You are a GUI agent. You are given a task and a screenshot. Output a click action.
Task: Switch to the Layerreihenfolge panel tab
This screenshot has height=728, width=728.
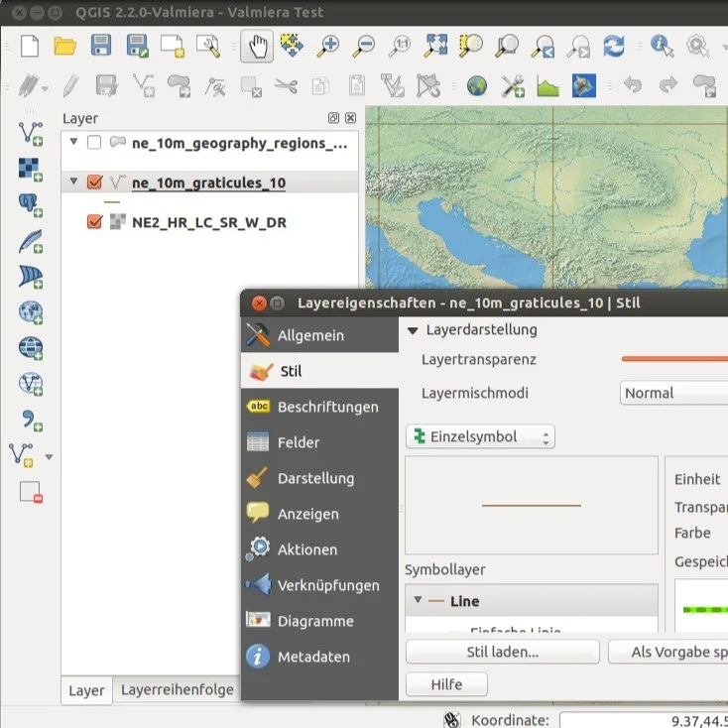pos(177,690)
